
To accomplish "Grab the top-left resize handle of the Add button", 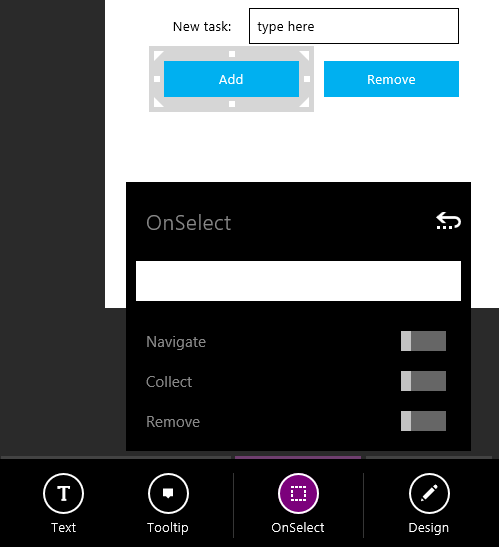I will coord(158,55).
